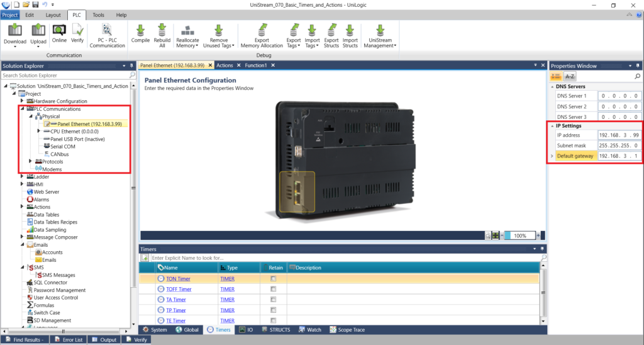Image resolution: width=644 pixels, height=345 pixels.
Task: Click the Upload ribbon icon
Action: [38, 30]
